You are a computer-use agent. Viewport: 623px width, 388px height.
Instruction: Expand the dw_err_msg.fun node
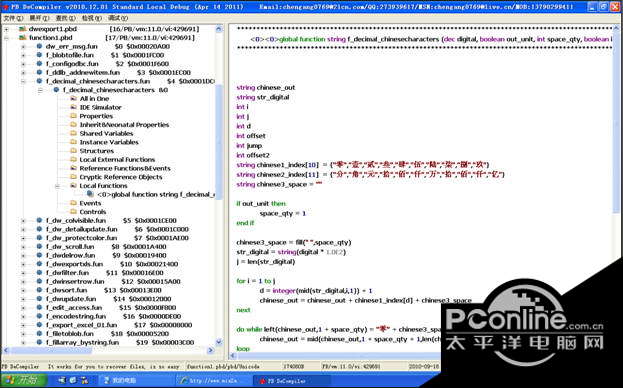click(x=23, y=47)
